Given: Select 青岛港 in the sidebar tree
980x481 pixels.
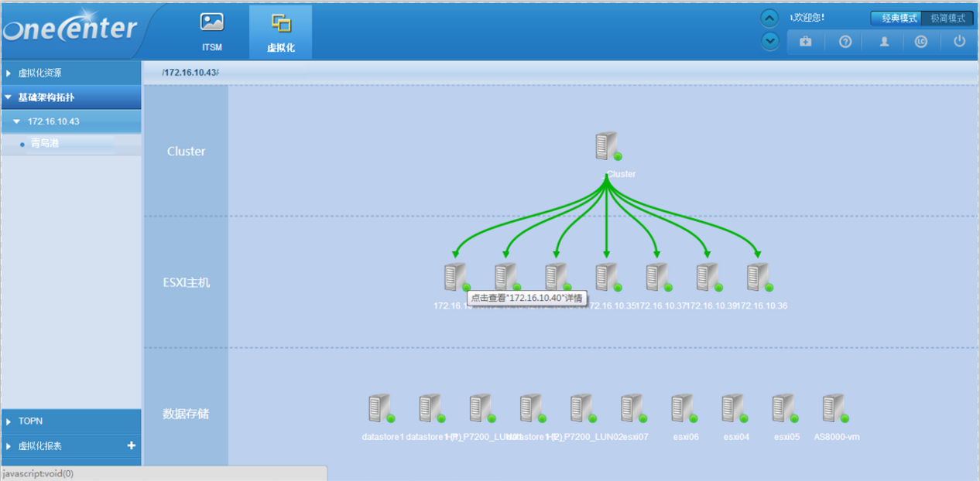Looking at the screenshot, I should click(x=45, y=143).
